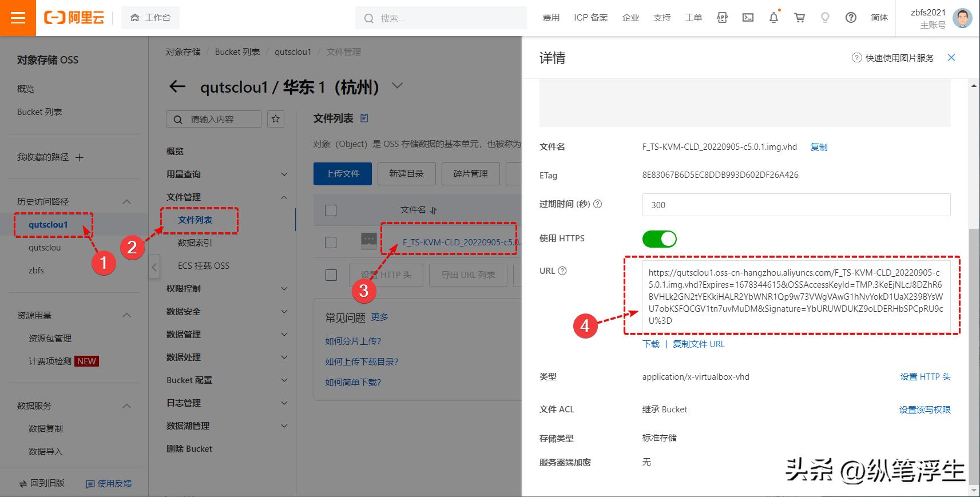Check the F_TS-KVM-CLD file row checkbox
The width and height of the screenshot is (980, 497).
click(331, 242)
